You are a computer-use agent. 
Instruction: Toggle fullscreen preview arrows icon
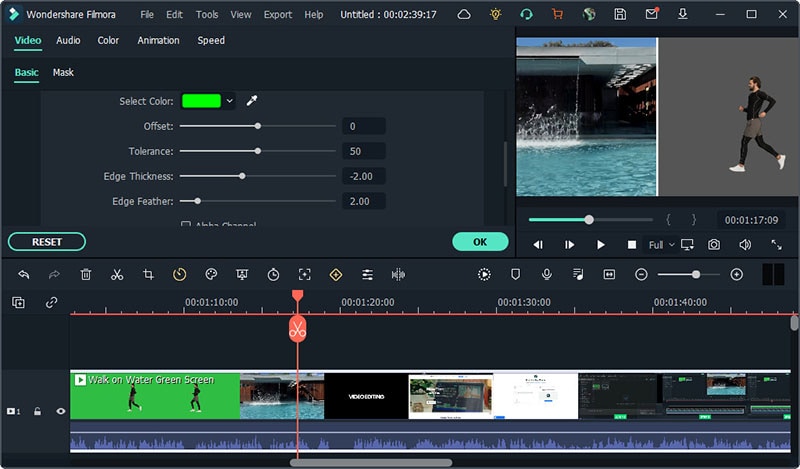click(x=776, y=244)
